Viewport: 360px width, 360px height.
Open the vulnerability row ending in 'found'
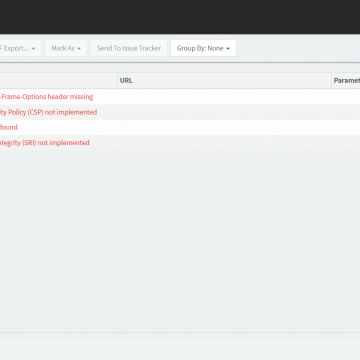(9, 127)
